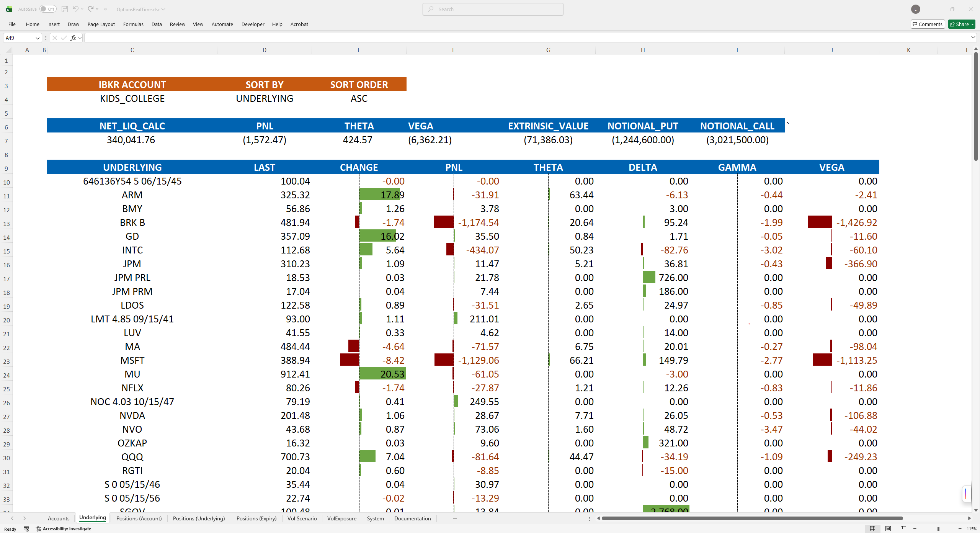Click the Save icon in title bar
Screen dimensions: 980x533
coord(65,9)
